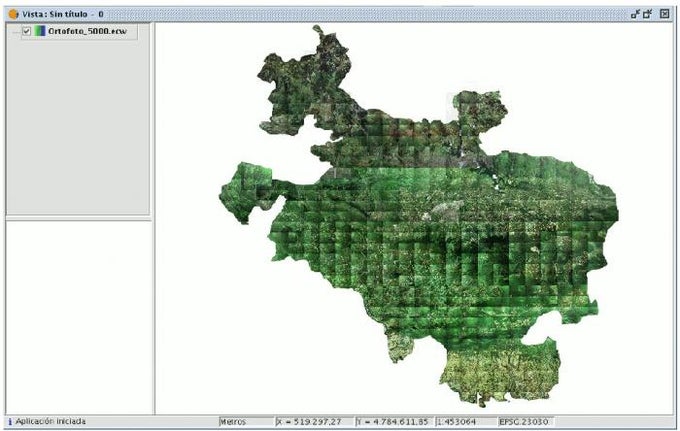Click the 'Metros' units field

click(x=246, y=421)
